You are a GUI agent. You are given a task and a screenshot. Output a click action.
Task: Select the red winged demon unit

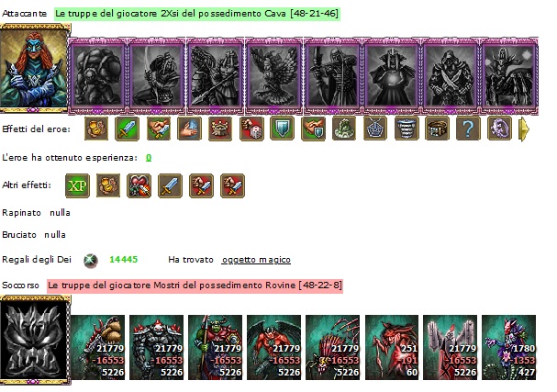point(273,347)
